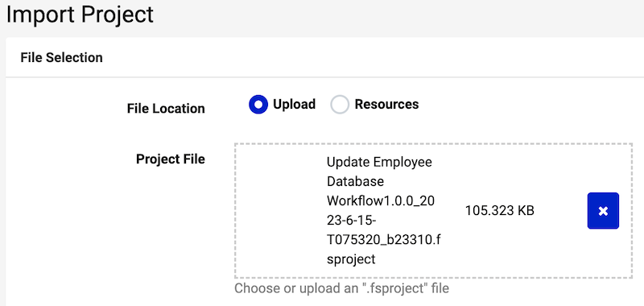Viewport: 644px width, 306px height.
Task: Click the 105.323 KB file size text
Action: pyautogui.click(x=499, y=211)
